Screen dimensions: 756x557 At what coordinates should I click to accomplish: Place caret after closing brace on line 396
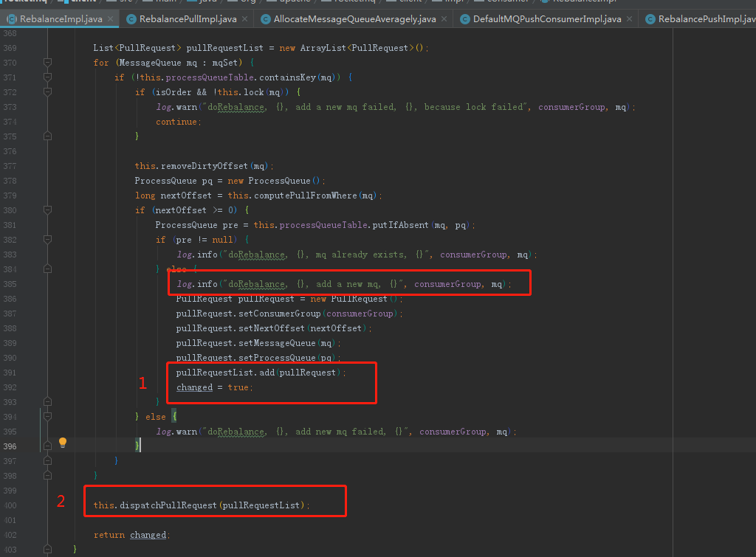(140, 446)
